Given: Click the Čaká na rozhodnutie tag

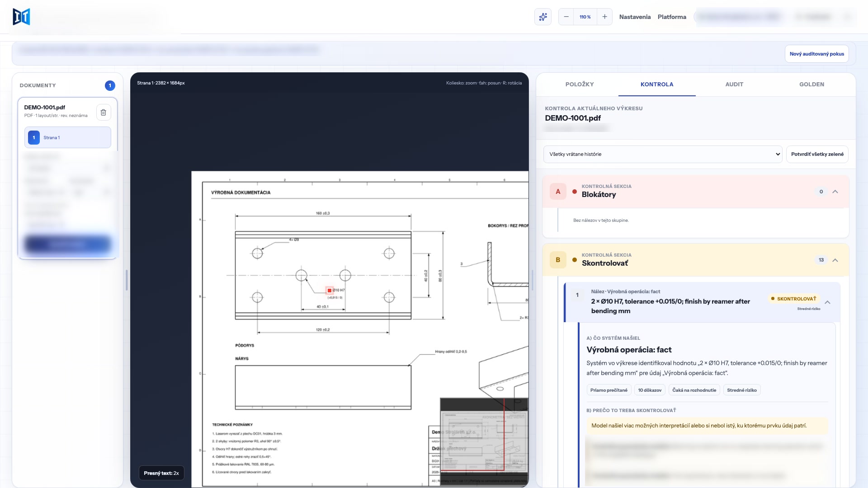Looking at the screenshot, I should [x=694, y=390].
